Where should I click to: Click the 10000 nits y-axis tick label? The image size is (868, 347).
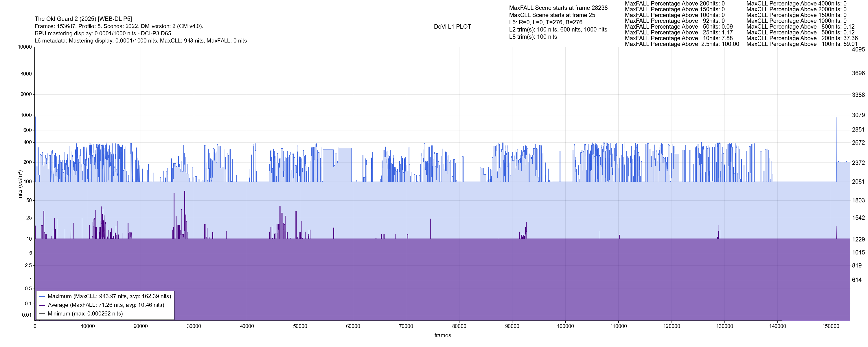pos(25,47)
